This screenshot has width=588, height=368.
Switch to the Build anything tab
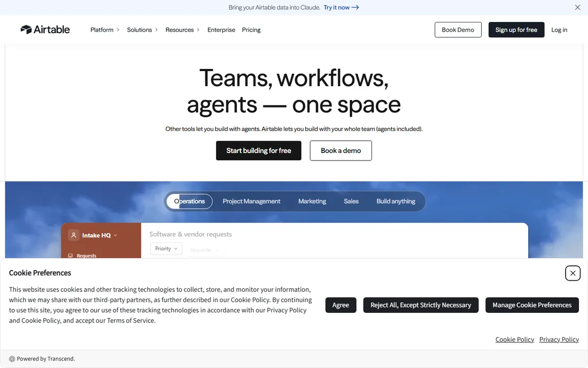[x=396, y=202]
